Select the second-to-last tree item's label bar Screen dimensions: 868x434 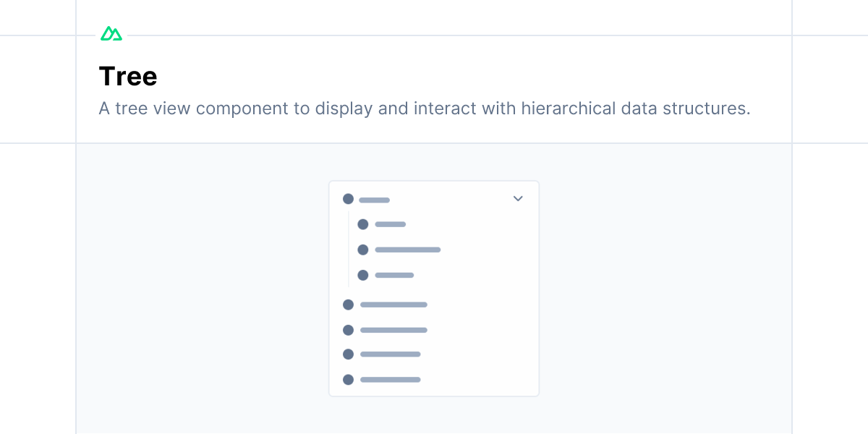(391, 354)
